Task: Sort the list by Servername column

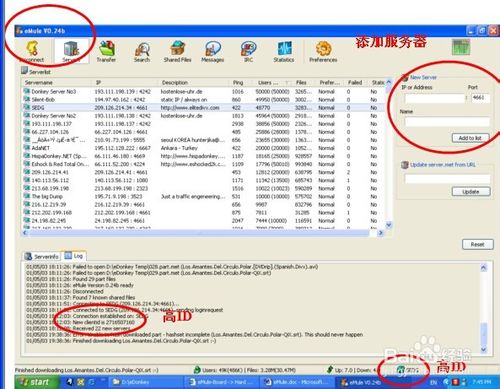Action: tap(56, 82)
